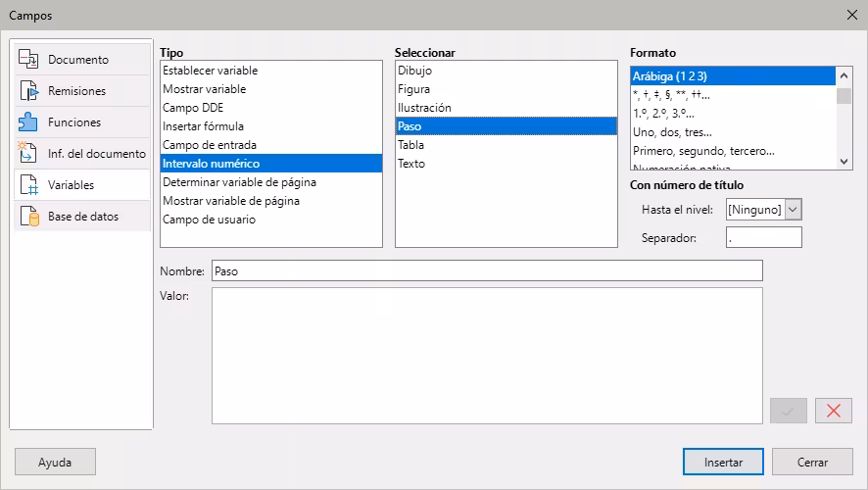Click the Funciones puzzle icon

(x=28, y=122)
